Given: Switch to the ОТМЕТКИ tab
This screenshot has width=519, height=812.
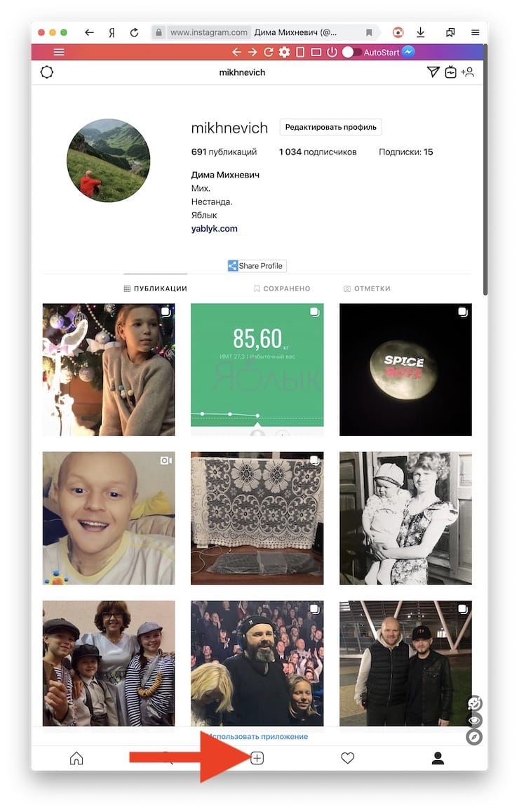Looking at the screenshot, I should 367,288.
